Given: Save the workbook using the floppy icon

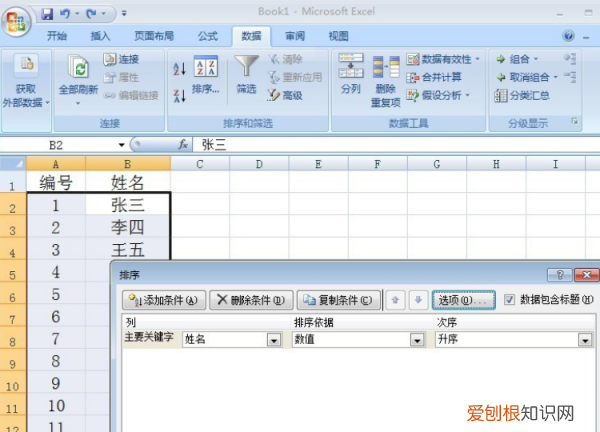Looking at the screenshot, I should pos(47,14).
